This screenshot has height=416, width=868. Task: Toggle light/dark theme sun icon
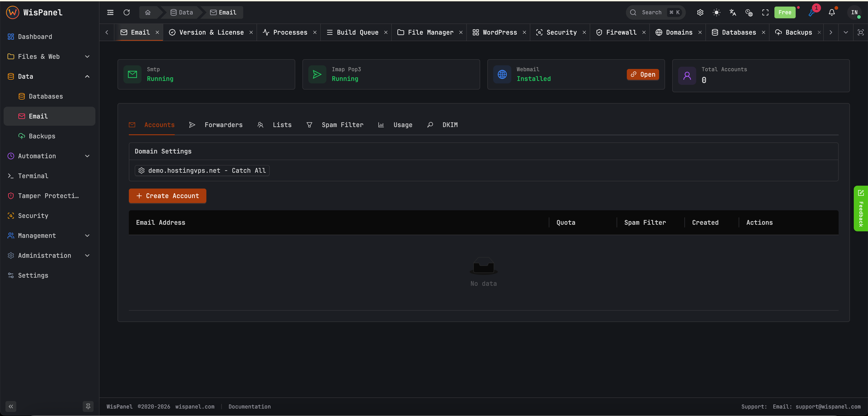click(716, 12)
